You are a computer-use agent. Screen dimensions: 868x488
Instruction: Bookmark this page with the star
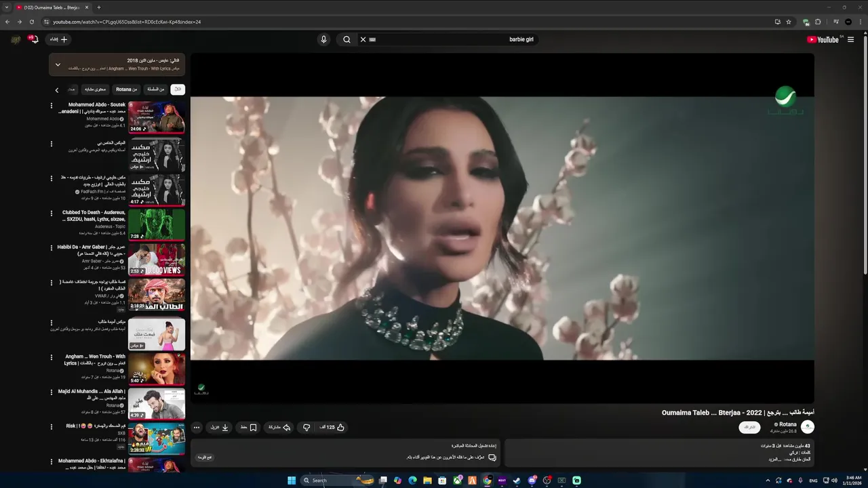pos(789,22)
